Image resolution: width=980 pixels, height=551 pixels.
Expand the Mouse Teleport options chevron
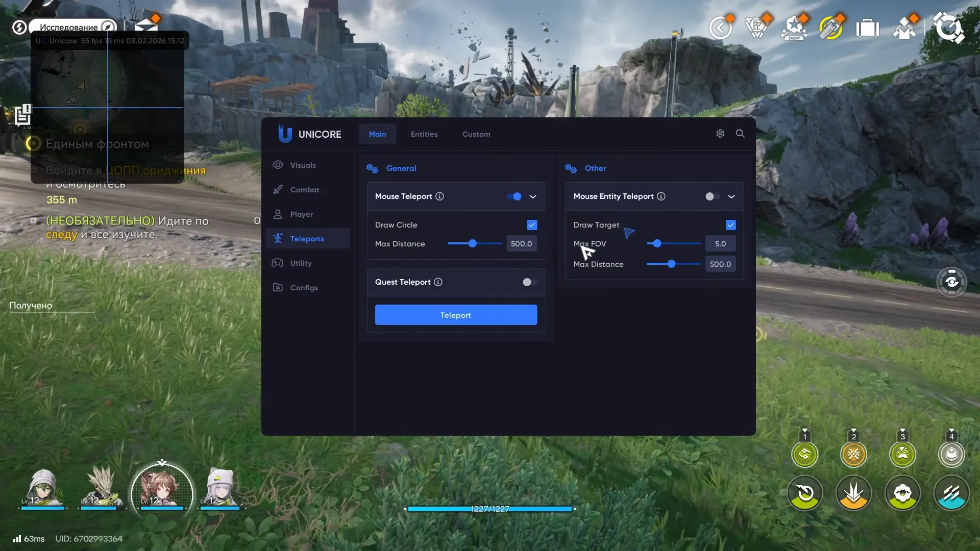pyautogui.click(x=533, y=196)
